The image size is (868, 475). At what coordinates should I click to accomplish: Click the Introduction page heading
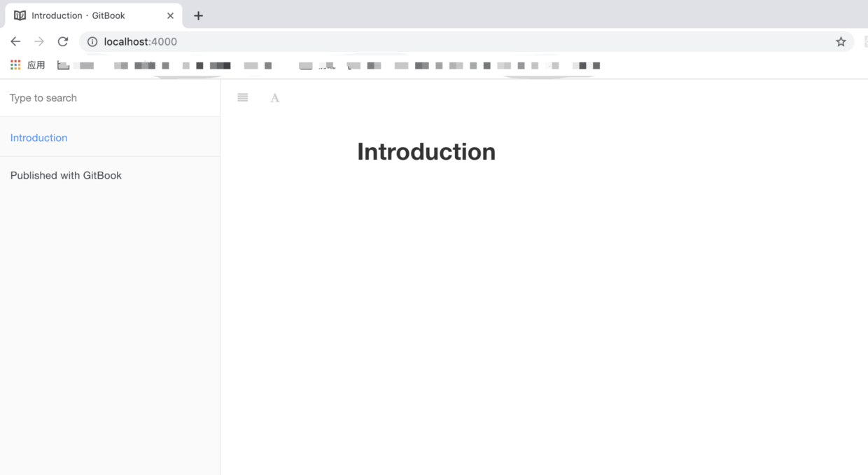(426, 151)
